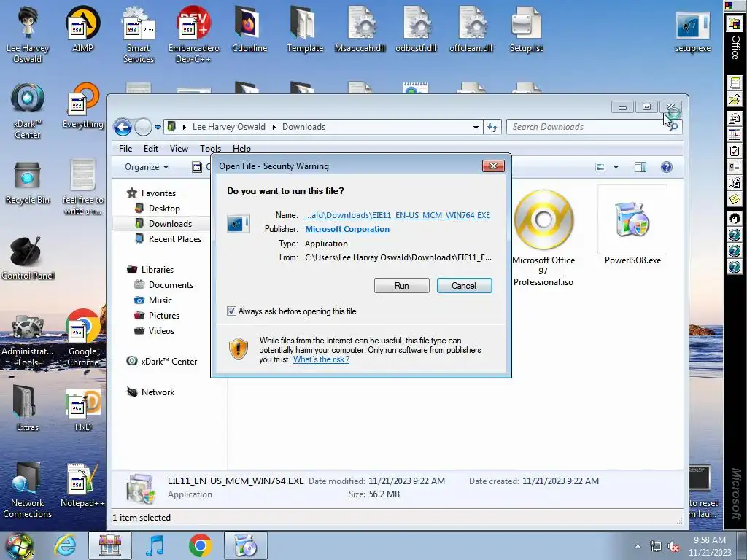Open Administrative Tools desktop icon
The height and width of the screenshot is (560, 747).
[28, 341]
